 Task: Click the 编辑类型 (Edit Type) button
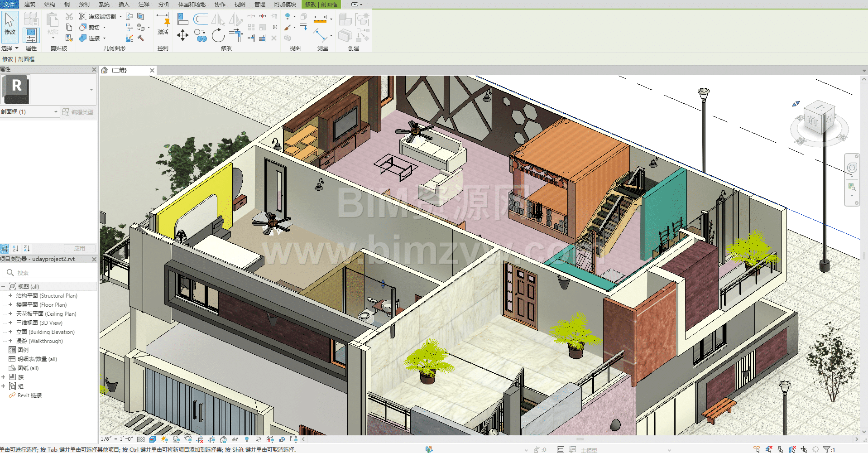coord(78,112)
